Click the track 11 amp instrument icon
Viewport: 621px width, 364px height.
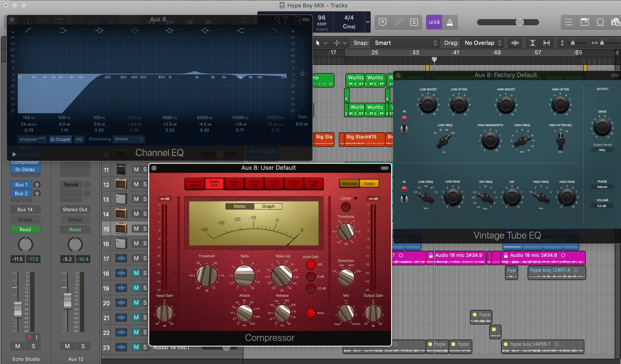(121, 169)
